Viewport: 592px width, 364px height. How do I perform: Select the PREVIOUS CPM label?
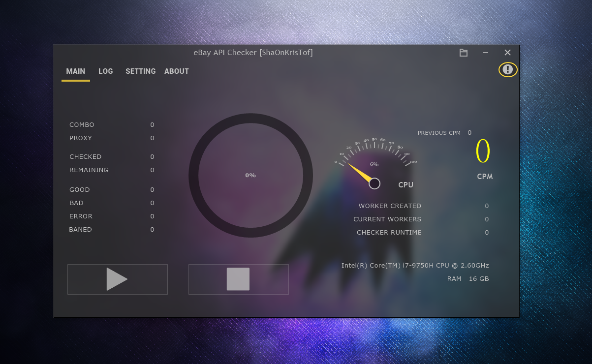[x=439, y=133]
